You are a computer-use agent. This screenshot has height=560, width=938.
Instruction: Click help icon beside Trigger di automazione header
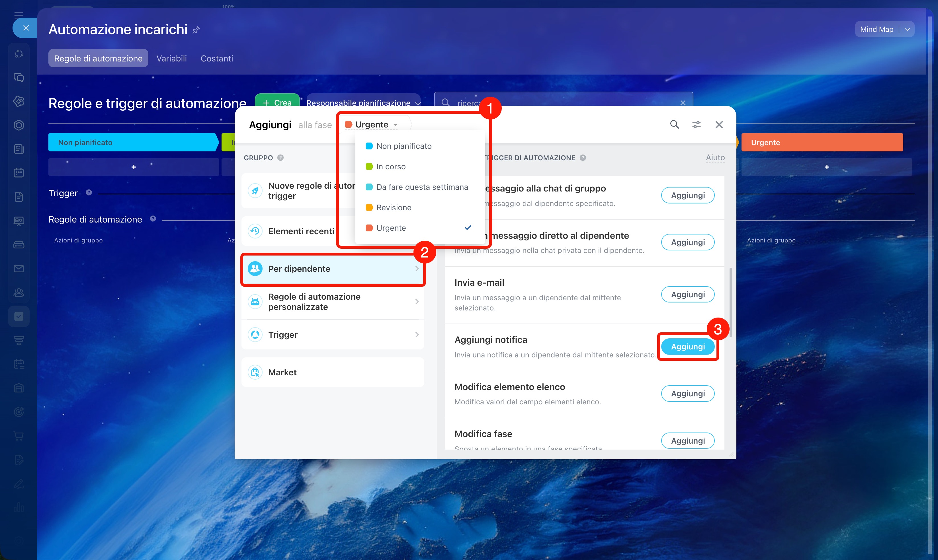[583, 158]
